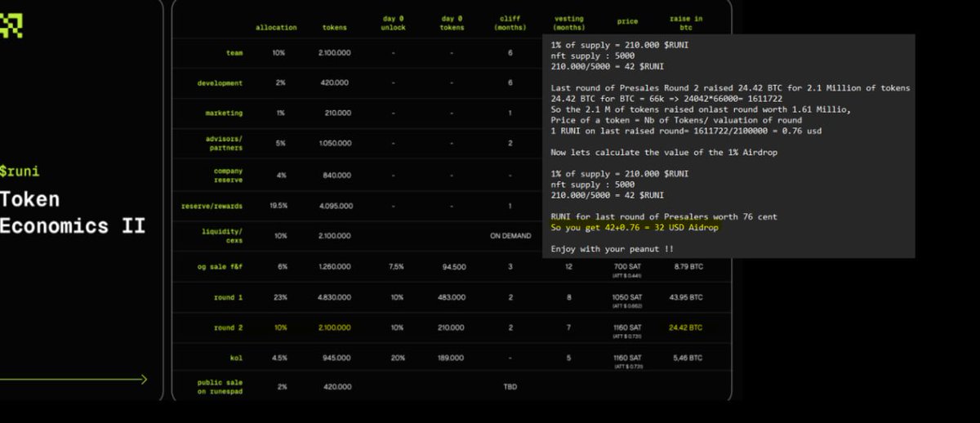Screen dimensions: 980x423
Task: Click the 483.000 day 0 tokens for round 1
Action: pyautogui.click(x=452, y=297)
